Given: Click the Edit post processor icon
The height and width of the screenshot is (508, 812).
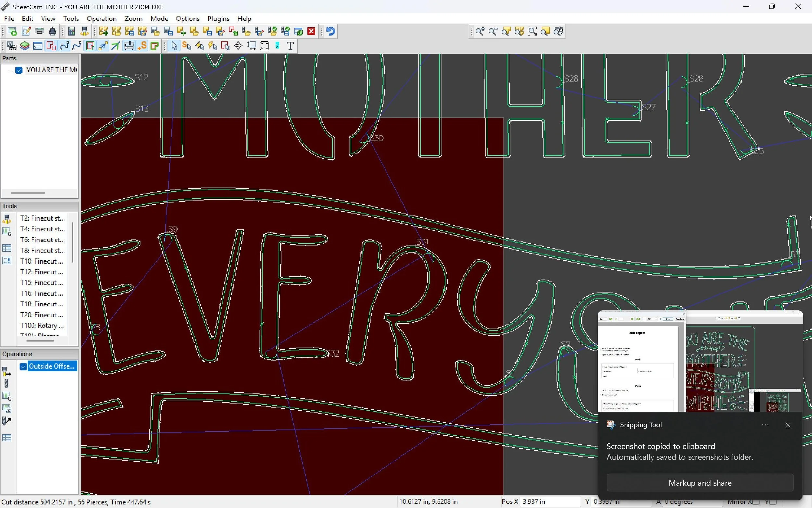Looking at the screenshot, I should [x=26, y=31].
